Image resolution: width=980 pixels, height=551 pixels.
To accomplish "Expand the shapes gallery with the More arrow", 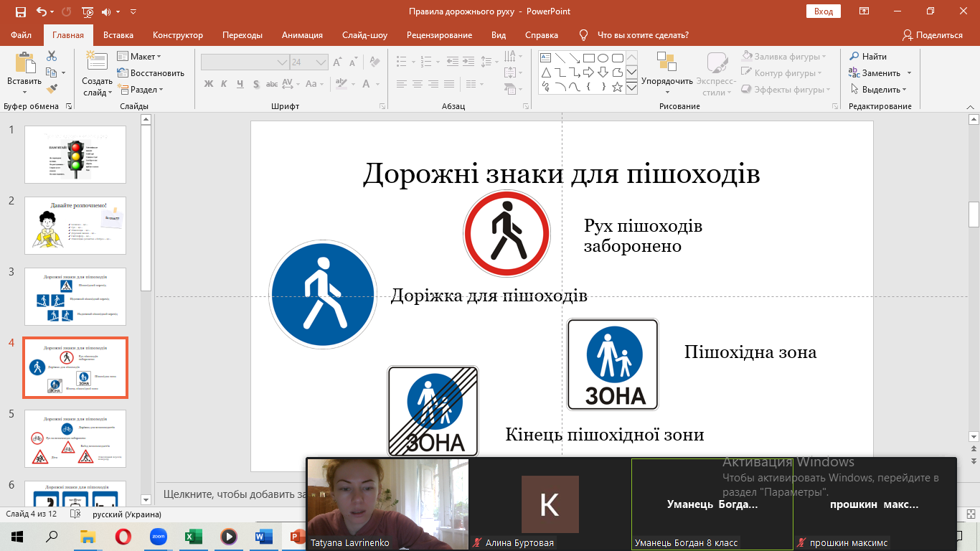I will point(631,87).
